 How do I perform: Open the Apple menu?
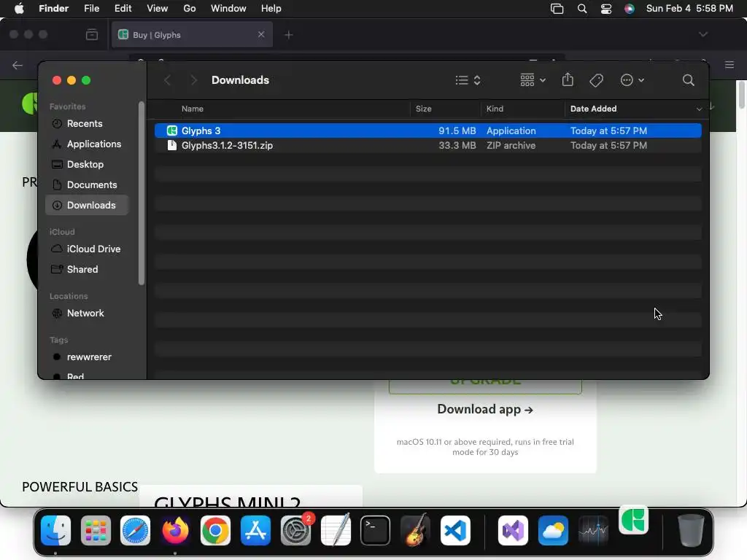click(x=19, y=9)
